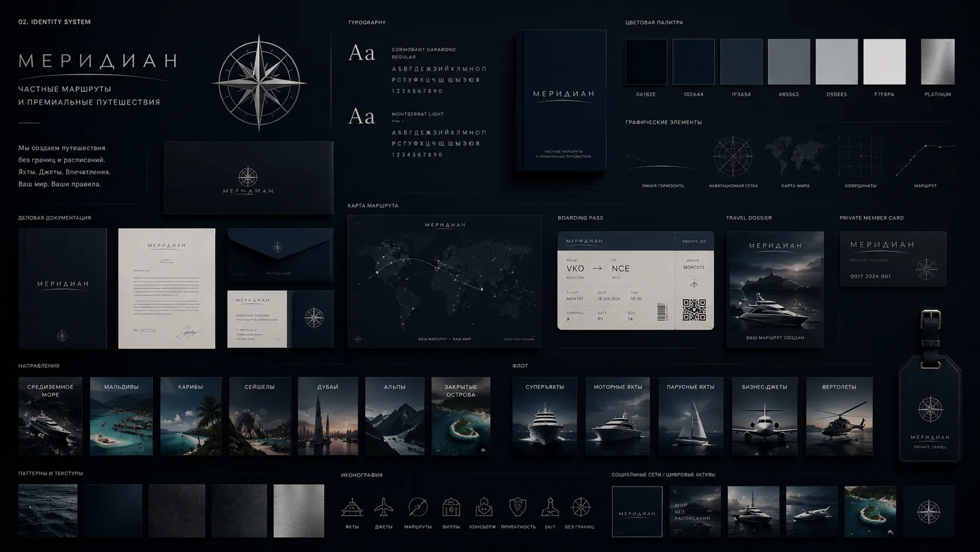Click the barcode on the boarding pass
The height and width of the screenshot is (552, 980).
(x=662, y=311)
